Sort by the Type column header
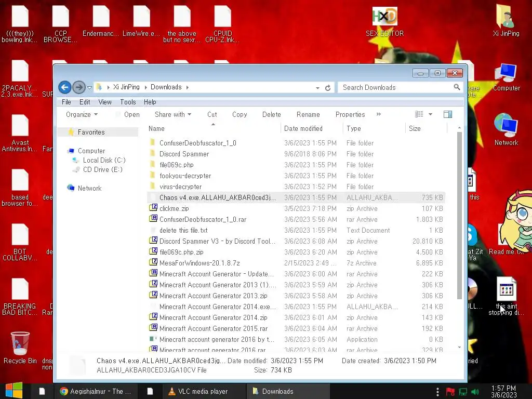 (x=374, y=129)
